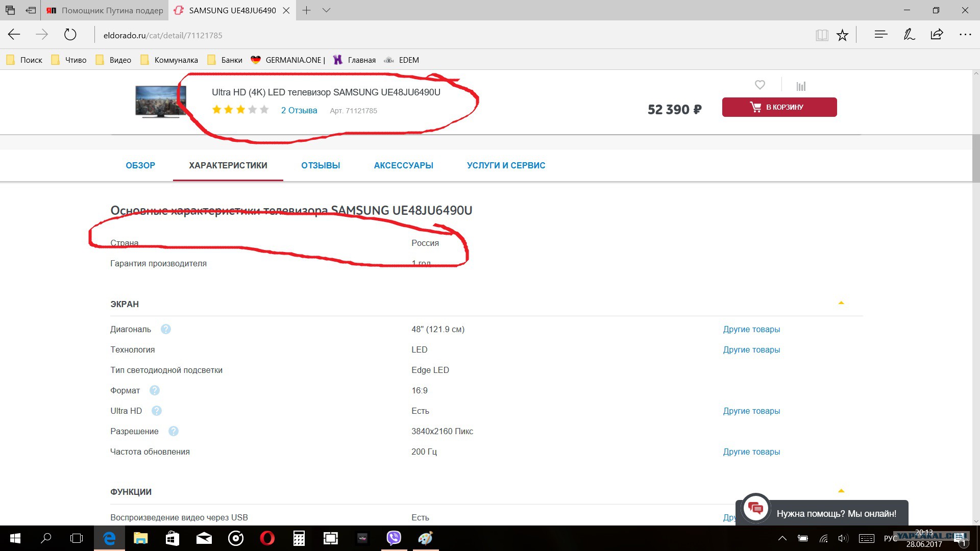Open the Коммуналка favorites folder
This screenshot has width=980, height=551.
pyautogui.click(x=169, y=60)
